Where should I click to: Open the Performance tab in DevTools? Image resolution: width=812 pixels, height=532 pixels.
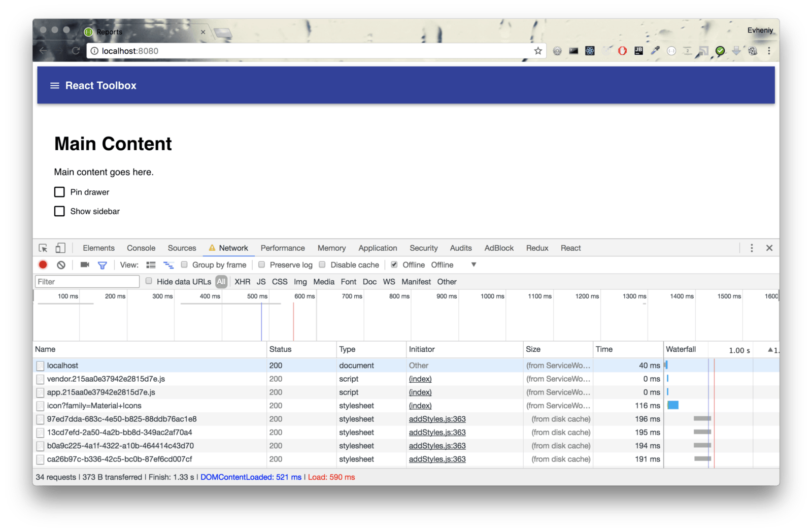tap(283, 248)
